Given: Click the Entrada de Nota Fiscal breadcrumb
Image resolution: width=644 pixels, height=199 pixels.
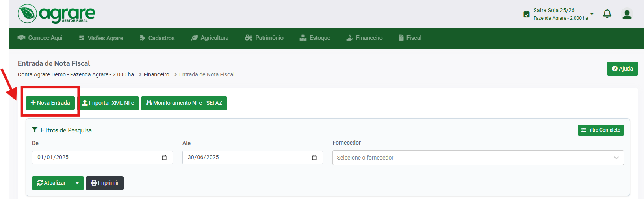Looking at the screenshot, I should point(207,74).
